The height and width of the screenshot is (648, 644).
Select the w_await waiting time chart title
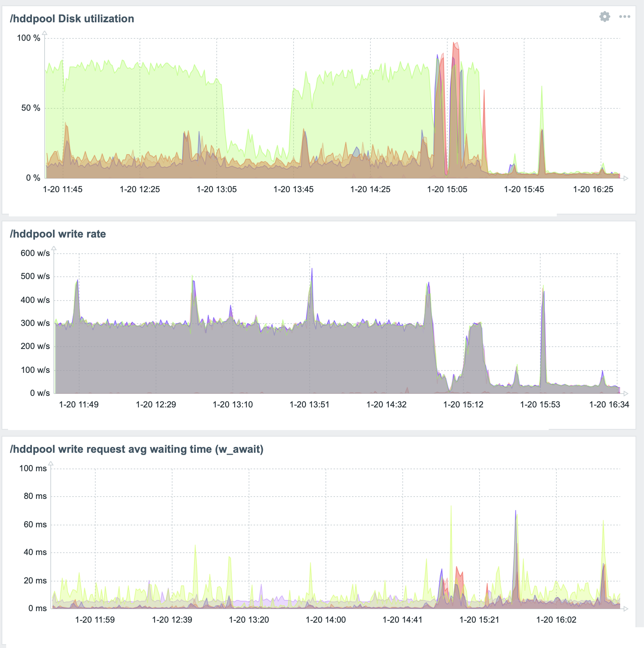(136, 449)
